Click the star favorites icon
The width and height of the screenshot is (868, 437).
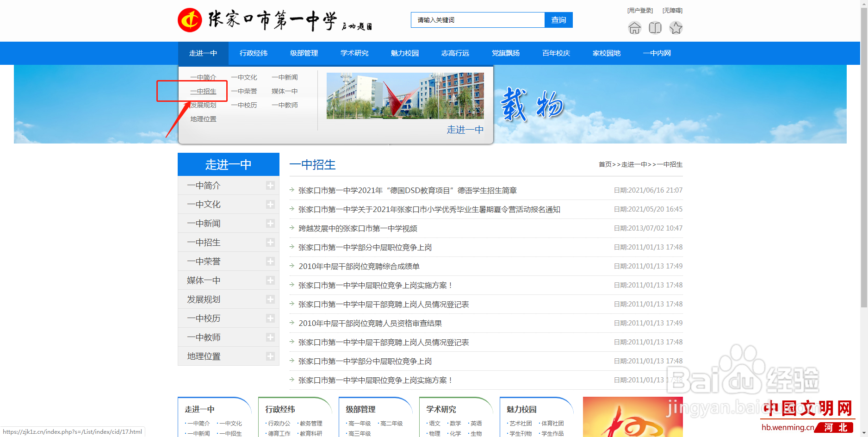tap(676, 28)
